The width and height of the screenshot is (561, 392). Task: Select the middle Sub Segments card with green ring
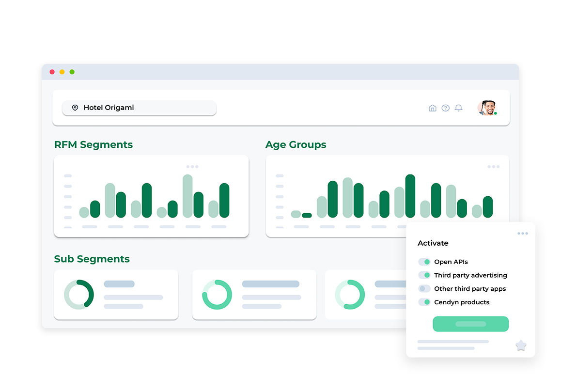click(254, 295)
